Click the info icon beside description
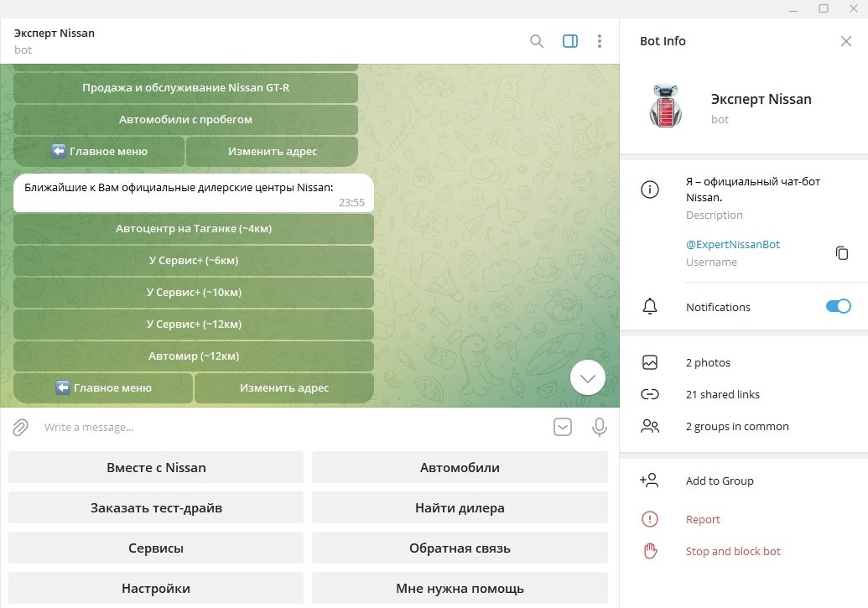Image resolution: width=868 pixels, height=608 pixels. [650, 190]
